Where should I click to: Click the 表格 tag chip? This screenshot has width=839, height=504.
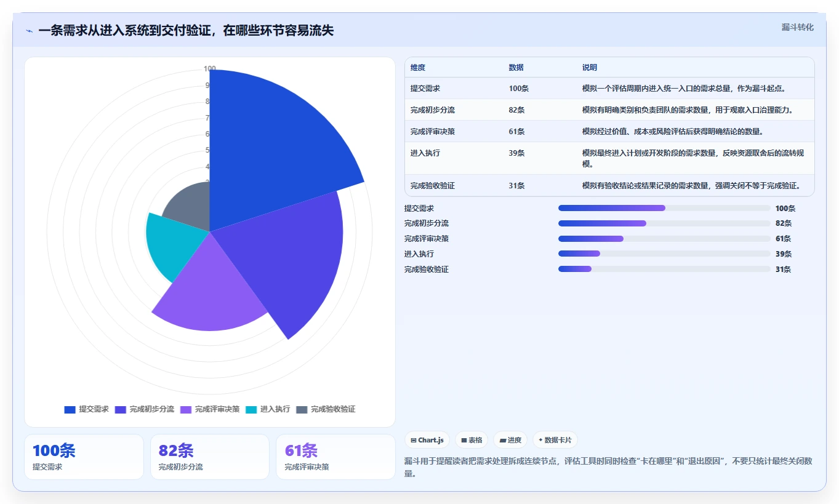(472, 440)
